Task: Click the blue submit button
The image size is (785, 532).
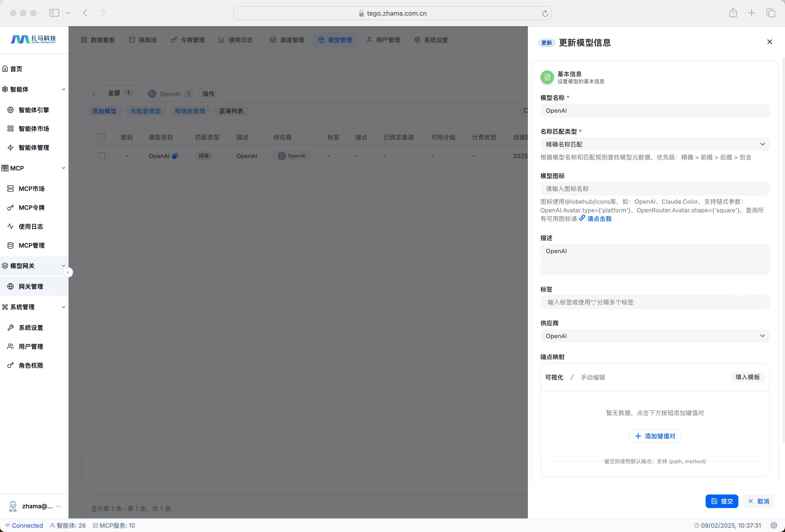Action: [x=721, y=501]
